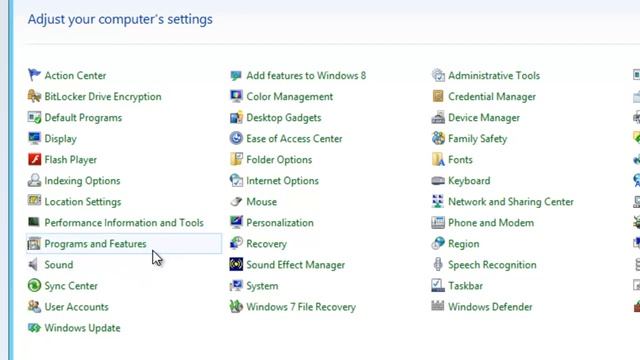This screenshot has height=360, width=640.
Task: Open the Action Center flag icon
Action: (x=34, y=75)
